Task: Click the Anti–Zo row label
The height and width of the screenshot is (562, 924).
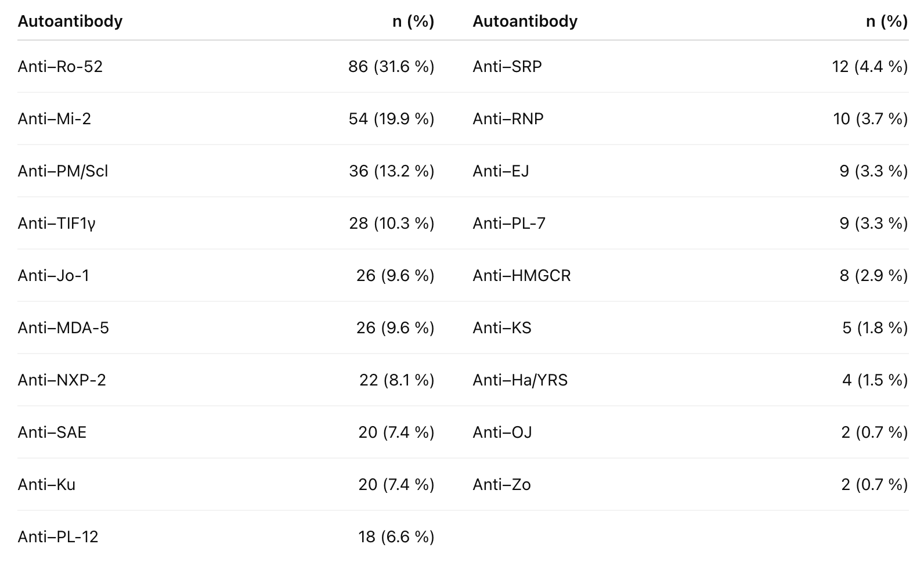Action: point(502,485)
